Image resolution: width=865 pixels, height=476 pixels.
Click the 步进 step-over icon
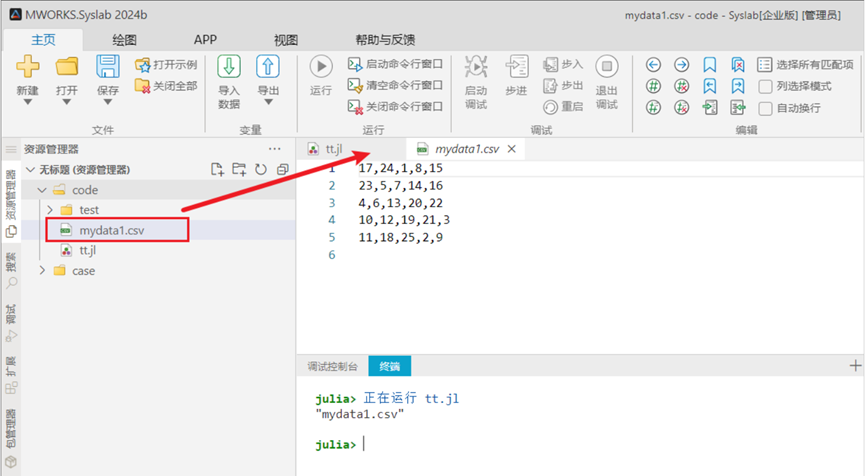(516, 67)
